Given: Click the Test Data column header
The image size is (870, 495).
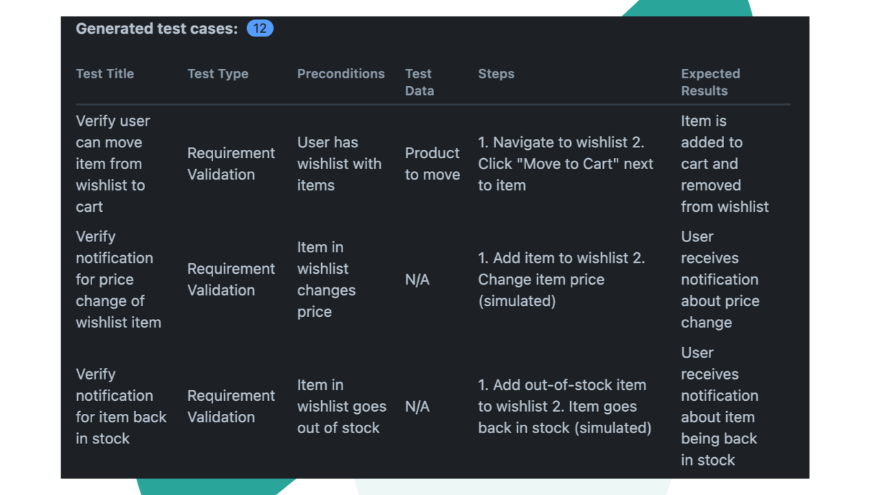Looking at the screenshot, I should click(419, 82).
